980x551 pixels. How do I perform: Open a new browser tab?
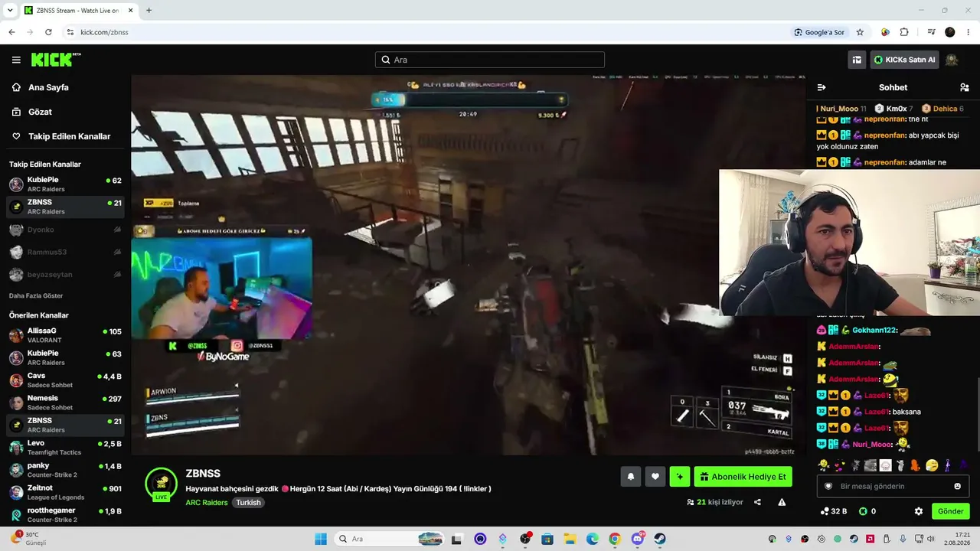pos(149,11)
